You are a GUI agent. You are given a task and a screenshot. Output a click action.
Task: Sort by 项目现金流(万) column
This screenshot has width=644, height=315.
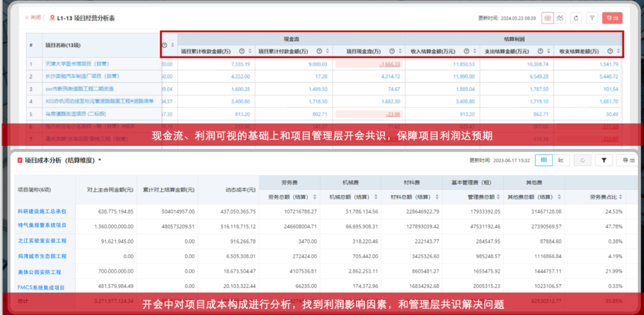[x=400, y=51]
